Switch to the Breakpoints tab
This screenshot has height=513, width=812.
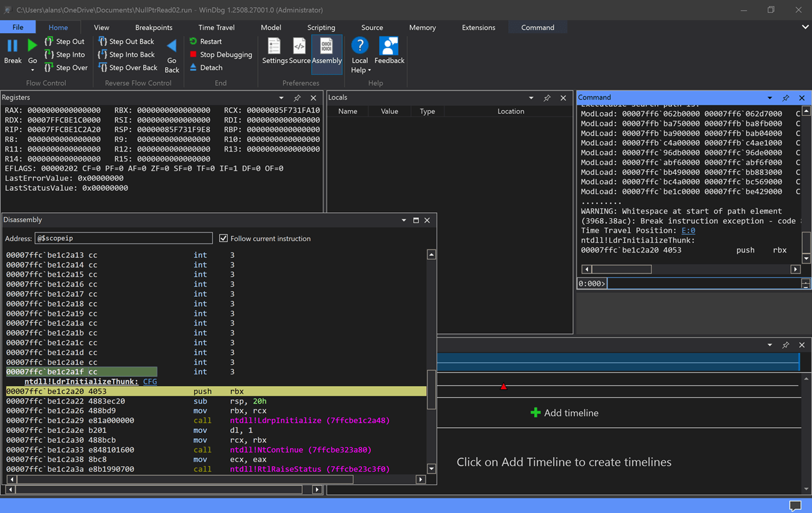coord(154,27)
